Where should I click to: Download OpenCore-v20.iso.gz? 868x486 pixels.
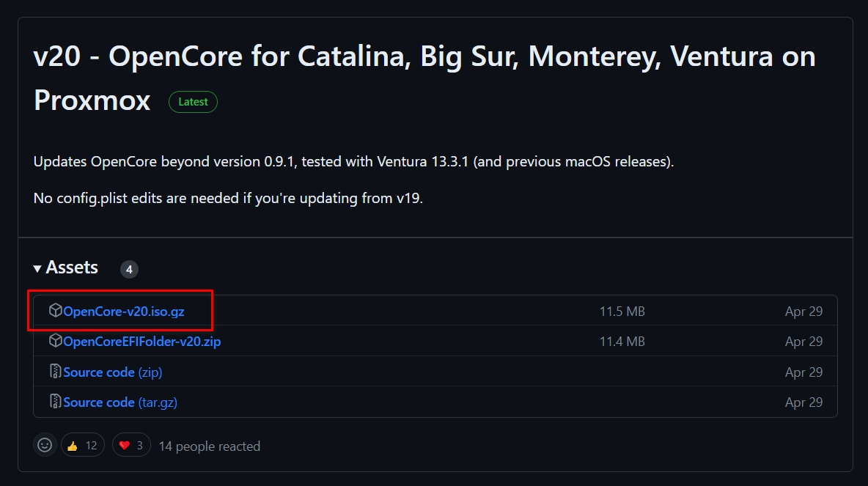pyautogui.click(x=123, y=312)
